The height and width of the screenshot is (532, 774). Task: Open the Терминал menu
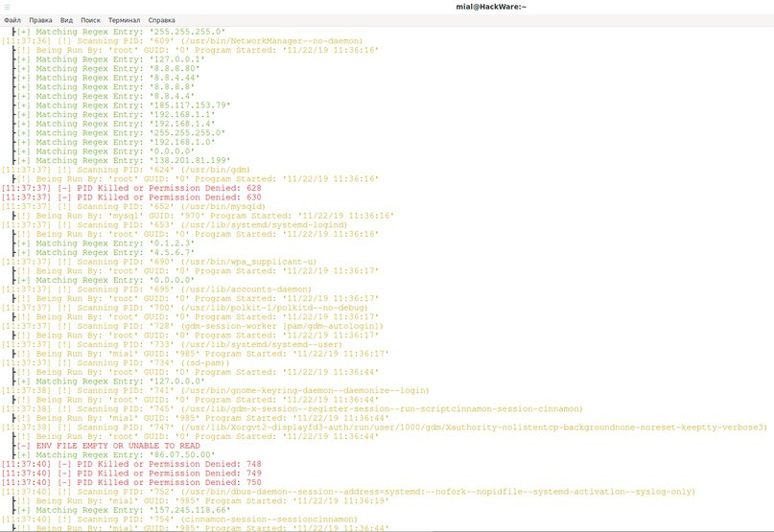(x=124, y=20)
